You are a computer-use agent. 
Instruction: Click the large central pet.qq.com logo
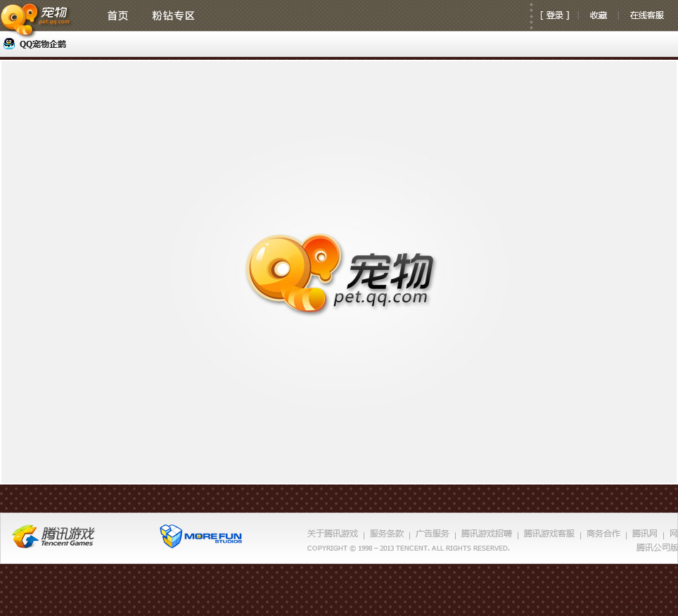point(340,274)
